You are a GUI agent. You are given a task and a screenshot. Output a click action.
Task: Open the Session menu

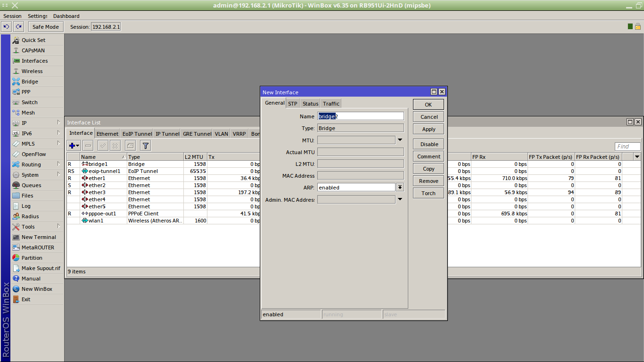point(13,16)
